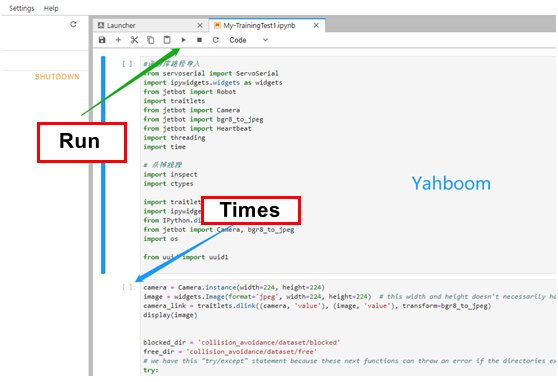Click the 'import traitlets' line in first cell
This screenshot has width=558, height=382.
pyautogui.click(x=174, y=101)
